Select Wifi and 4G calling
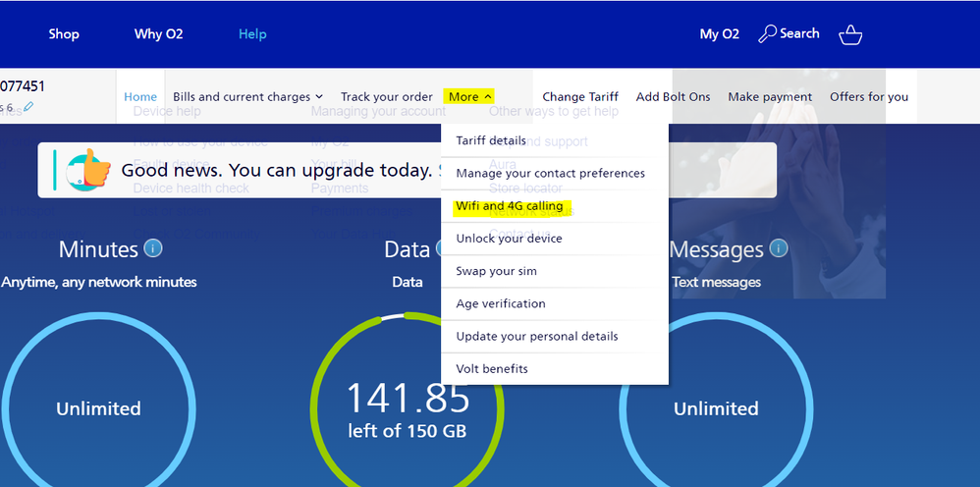This screenshot has width=980, height=487. [510, 206]
